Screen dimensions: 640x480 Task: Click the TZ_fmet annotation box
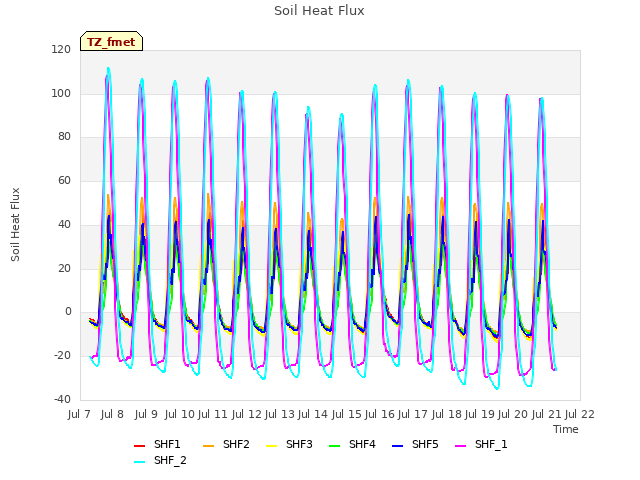tap(111, 42)
